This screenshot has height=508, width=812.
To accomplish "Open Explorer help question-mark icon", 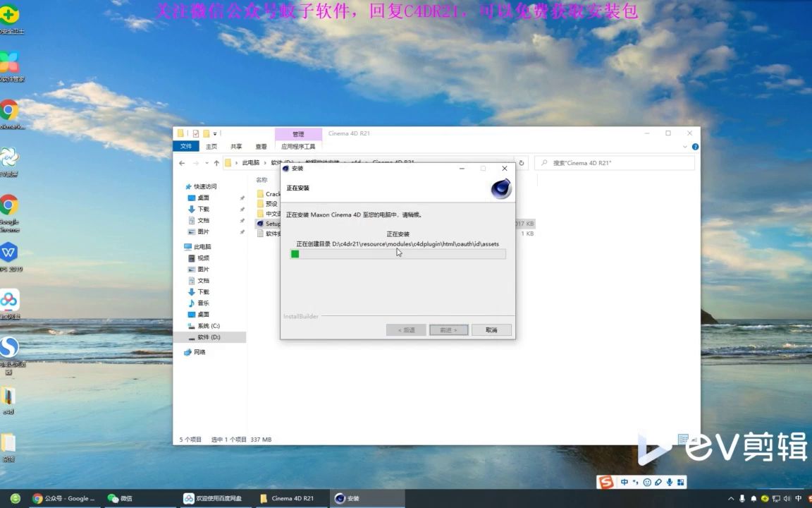I will [695, 147].
